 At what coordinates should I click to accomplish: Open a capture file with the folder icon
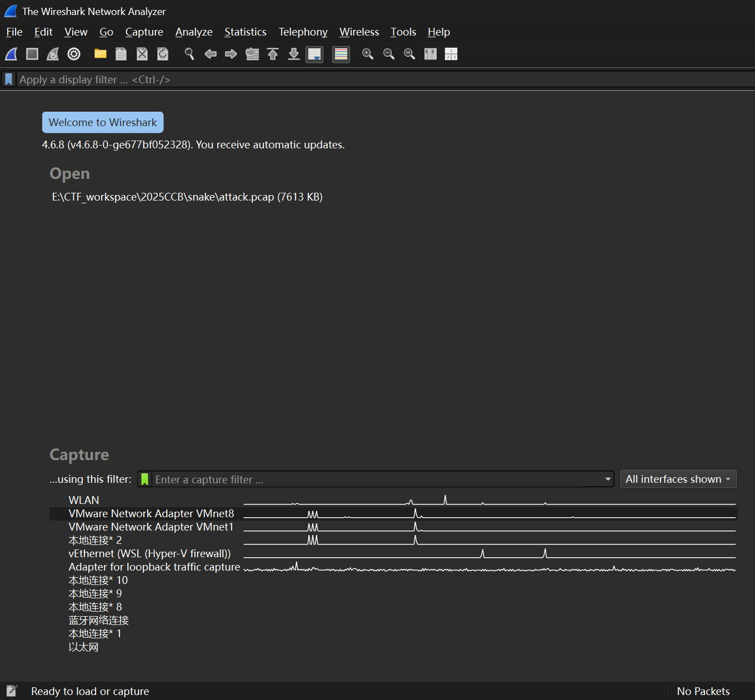101,54
